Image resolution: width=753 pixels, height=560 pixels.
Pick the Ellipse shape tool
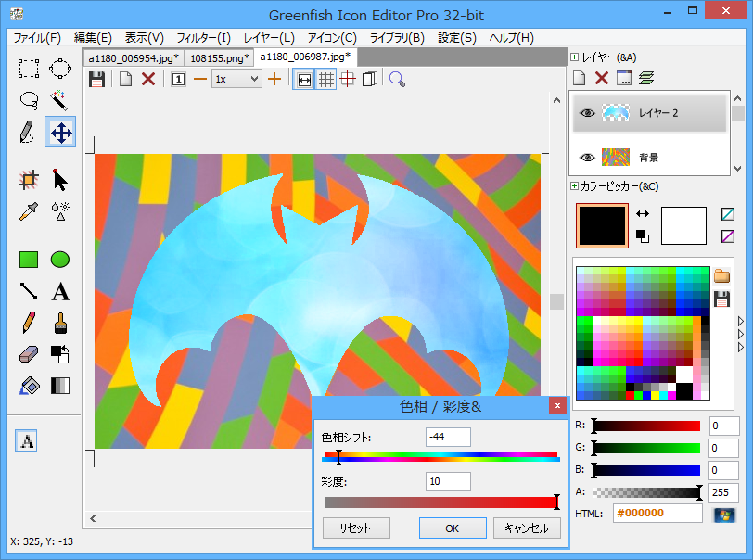pos(60,260)
